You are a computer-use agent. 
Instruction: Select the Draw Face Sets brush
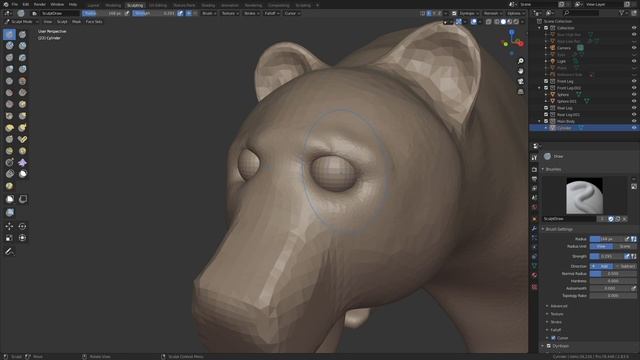[9, 186]
